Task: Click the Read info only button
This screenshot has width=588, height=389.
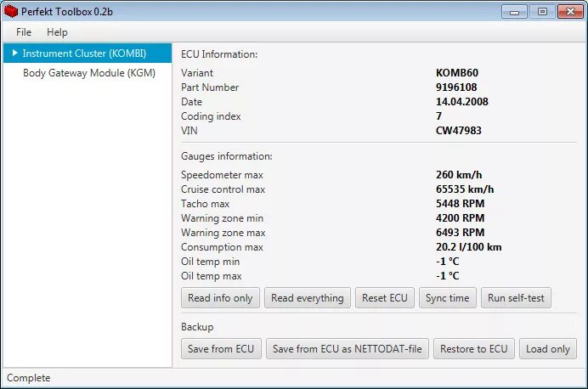Action: 220,298
